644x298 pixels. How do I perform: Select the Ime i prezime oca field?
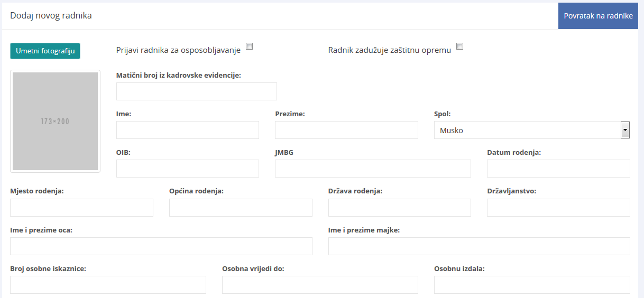click(x=161, y=246)
